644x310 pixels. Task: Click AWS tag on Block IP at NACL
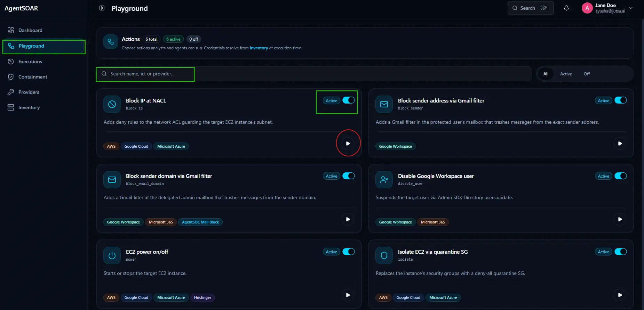coord(111,146)
